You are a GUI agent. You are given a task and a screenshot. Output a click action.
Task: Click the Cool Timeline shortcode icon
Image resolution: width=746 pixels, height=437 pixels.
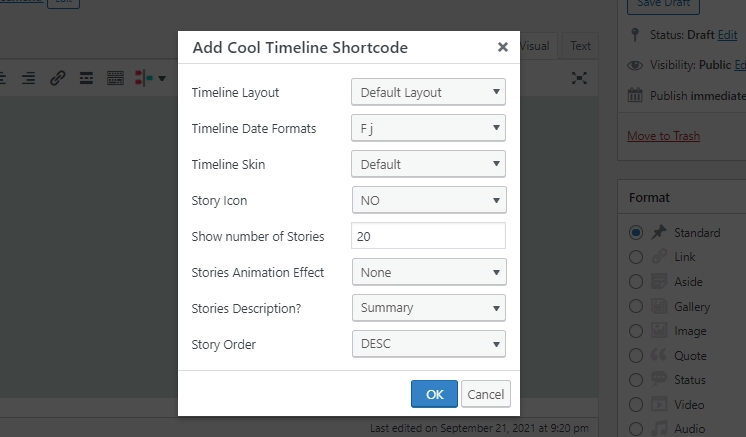click(147, 78)
